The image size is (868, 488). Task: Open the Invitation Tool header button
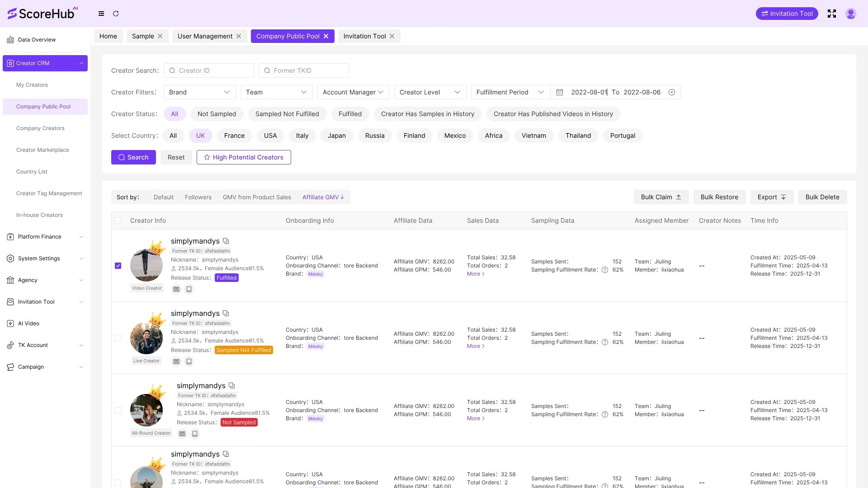pyautogui.click(x=787, y=14)
